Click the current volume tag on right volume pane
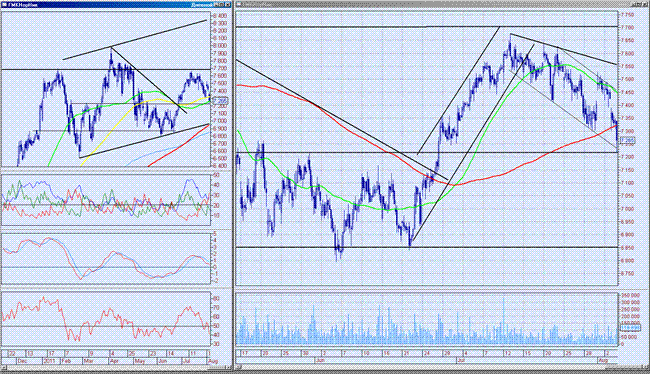 pos(630,328)
